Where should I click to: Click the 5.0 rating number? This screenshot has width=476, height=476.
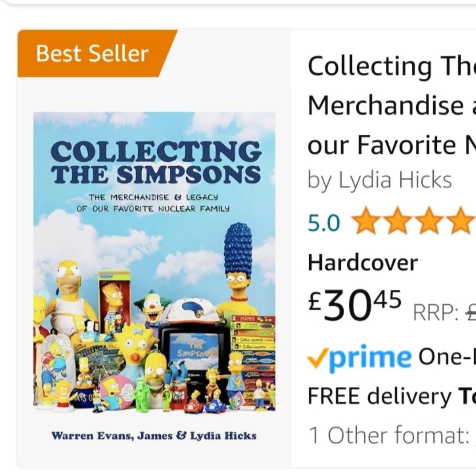point(324,223)
